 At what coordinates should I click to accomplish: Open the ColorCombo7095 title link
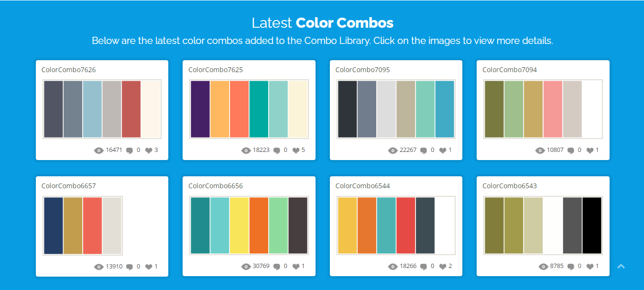pyautogui.click(x=362, y=70)
